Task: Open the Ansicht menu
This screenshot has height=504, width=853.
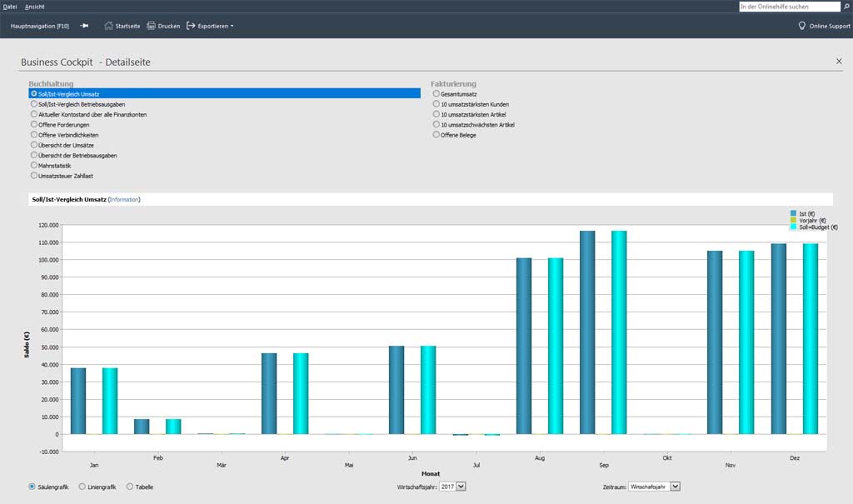Action: point(35,7)
